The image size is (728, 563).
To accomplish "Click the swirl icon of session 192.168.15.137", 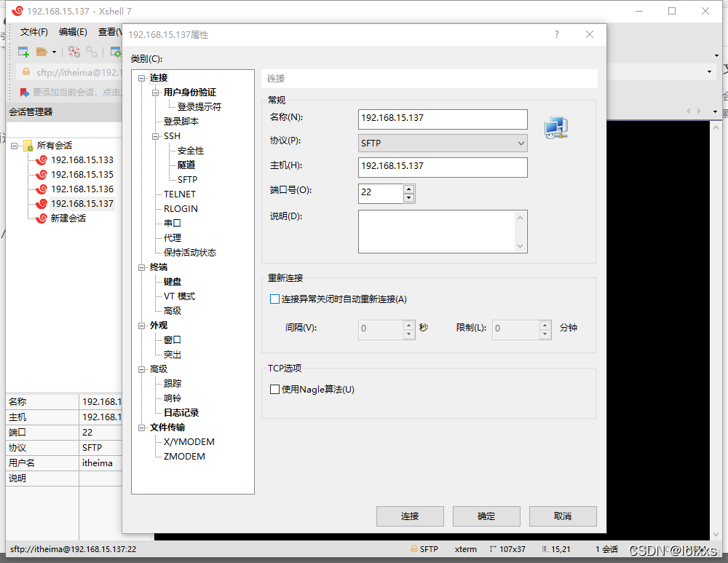I will tap(41, 203).
